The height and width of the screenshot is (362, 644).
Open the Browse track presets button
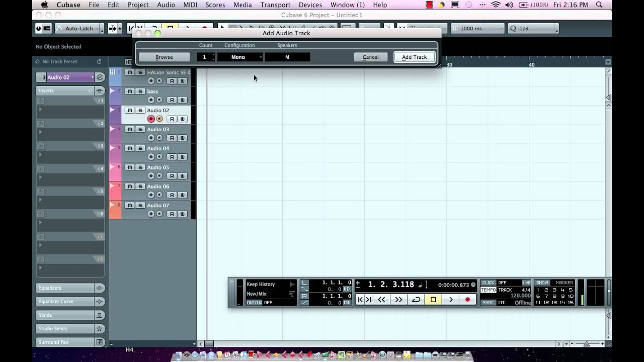click(x=164, y=57)
